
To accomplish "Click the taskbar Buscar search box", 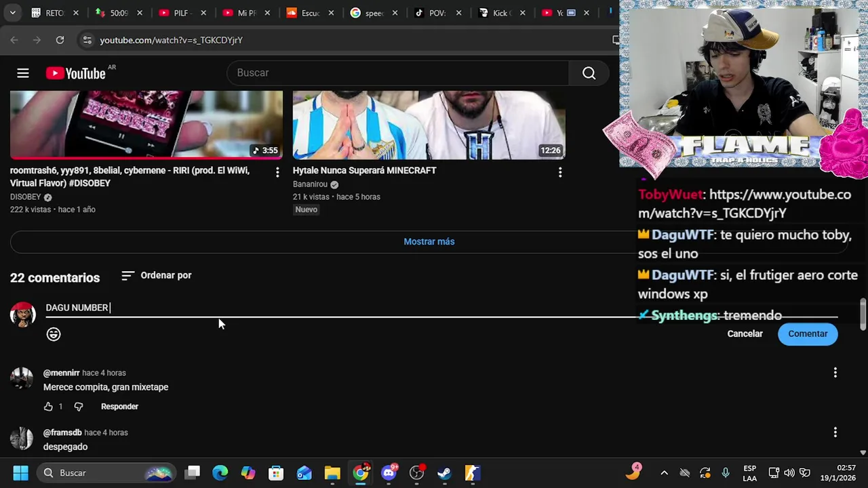I will [107, 473].
